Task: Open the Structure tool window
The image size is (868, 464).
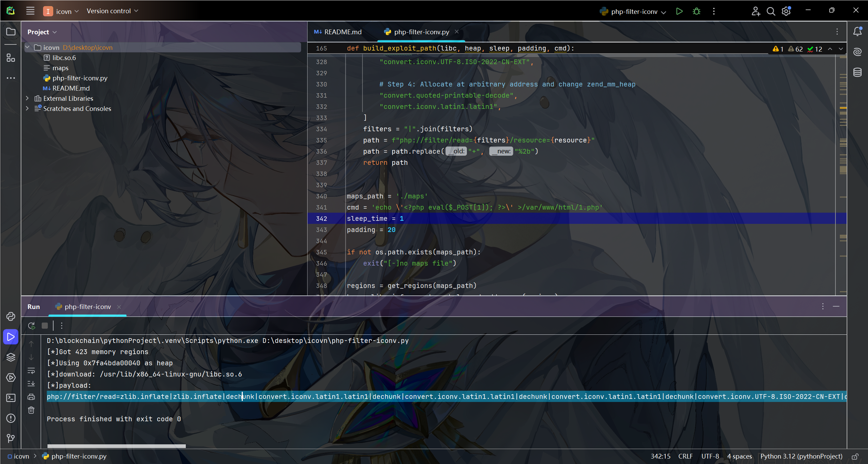Action: (x=11, y=58)
